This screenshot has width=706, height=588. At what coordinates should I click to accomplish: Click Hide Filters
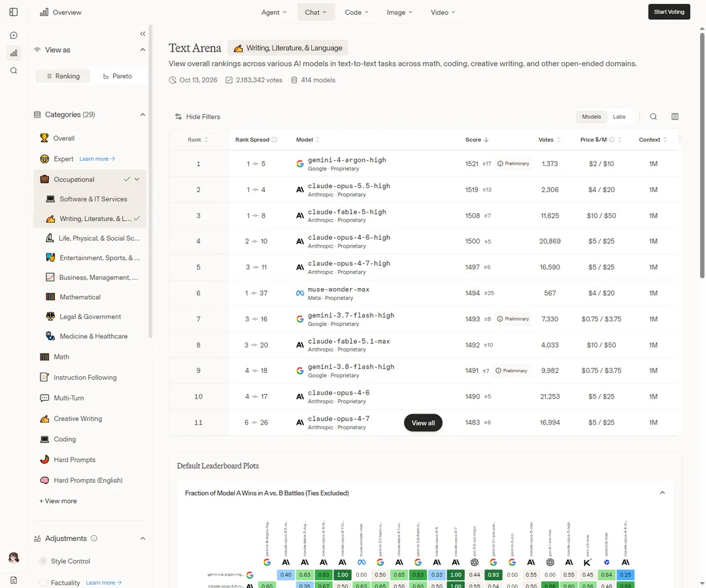[197, 116]
